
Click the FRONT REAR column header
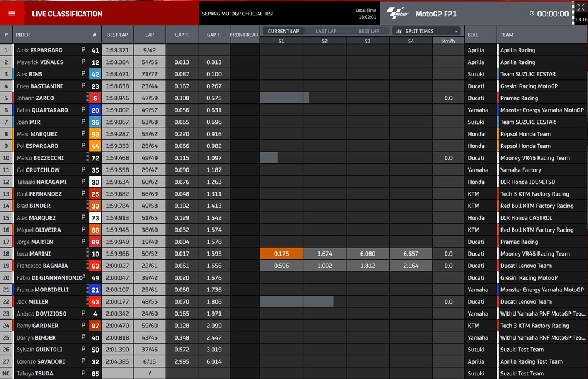(x=245, y=35)
